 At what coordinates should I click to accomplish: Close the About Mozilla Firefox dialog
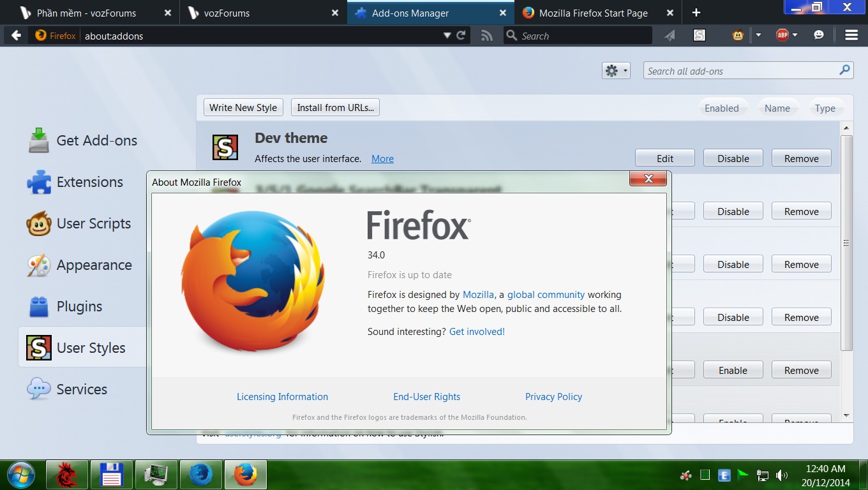tap(648, 179)
